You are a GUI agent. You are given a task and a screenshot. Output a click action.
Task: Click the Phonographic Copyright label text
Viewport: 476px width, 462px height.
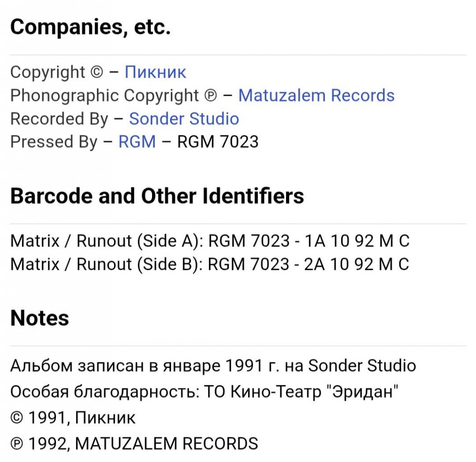pos(104,95)
